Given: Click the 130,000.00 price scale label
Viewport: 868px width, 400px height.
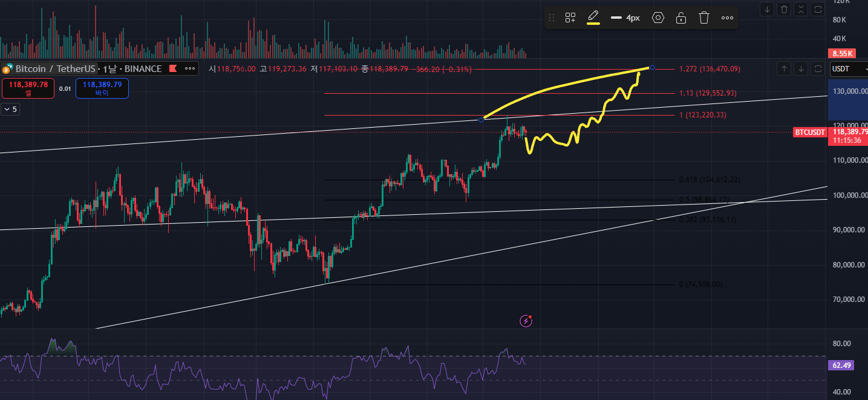Looking at the screenshot, I should tap(850, 91).
